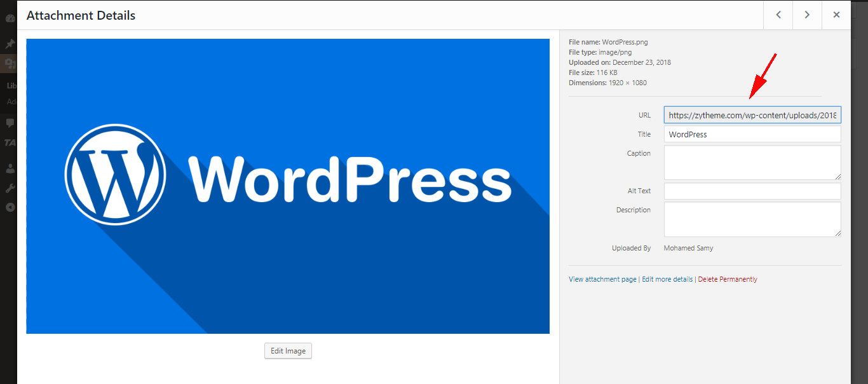Open Tools via the wrench sidebar icon
868x384 pixels.
pyautogui.click(x=10, y=188)
